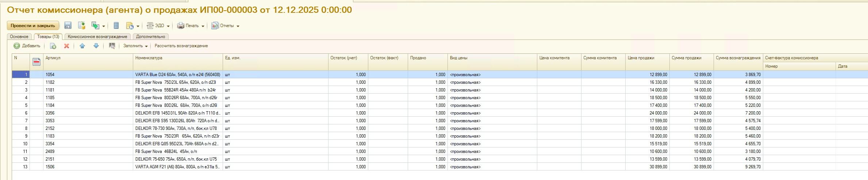Select row with DELKOR 78-730 battery
This screenshot has width=868, height=180.
tap(176, 128)
